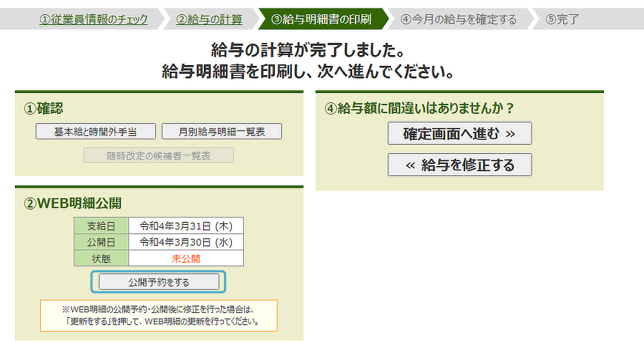
Task: Click the 公開日 date value 令和4年3月30日
Action: tap(185, 242)
